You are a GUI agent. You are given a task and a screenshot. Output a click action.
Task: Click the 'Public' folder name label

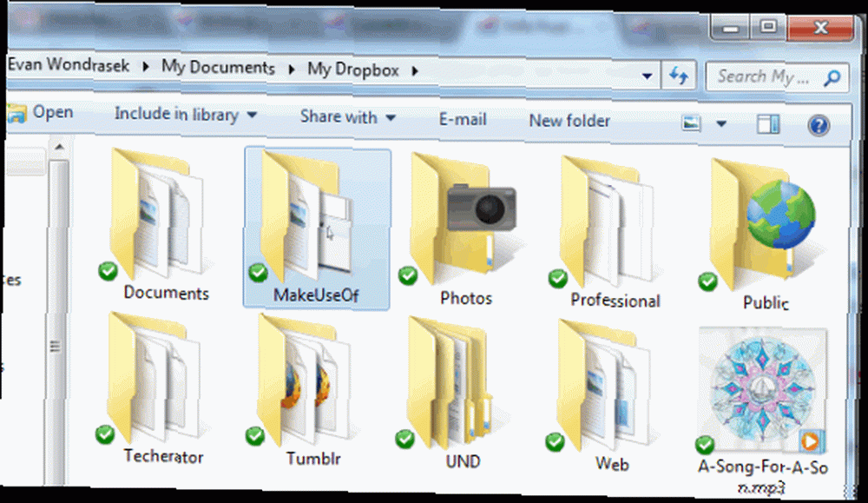(766, 302)
